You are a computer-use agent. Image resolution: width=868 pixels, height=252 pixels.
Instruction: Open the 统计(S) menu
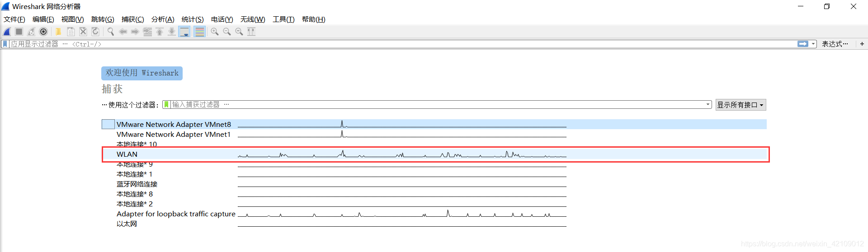pyautogui.click(x=193, y=19)
